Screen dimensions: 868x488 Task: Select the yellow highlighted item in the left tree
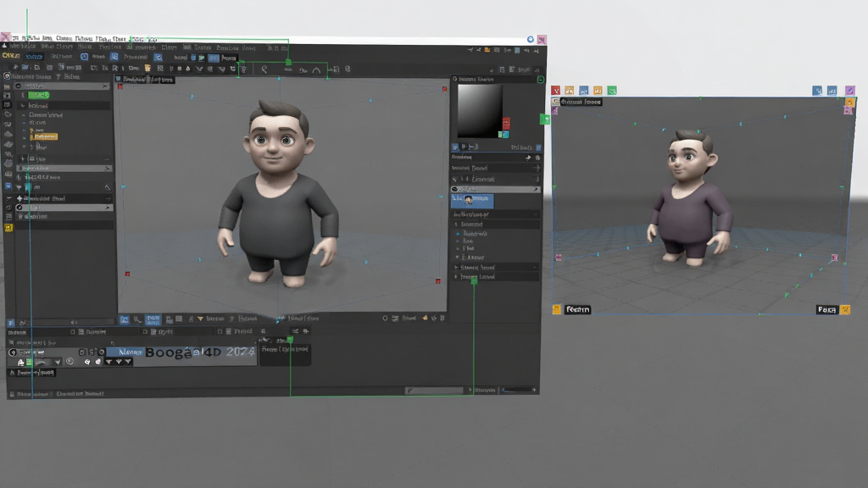point(46,136)
